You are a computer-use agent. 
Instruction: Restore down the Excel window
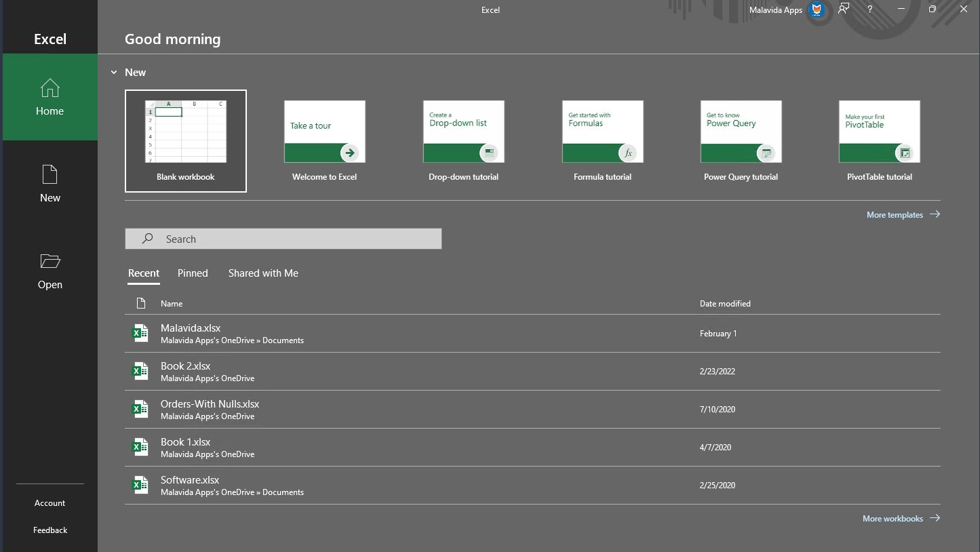point(933,9)
